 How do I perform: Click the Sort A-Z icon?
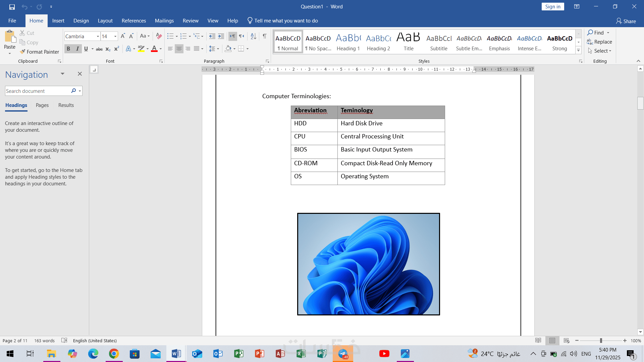click(x=254, y=36)
